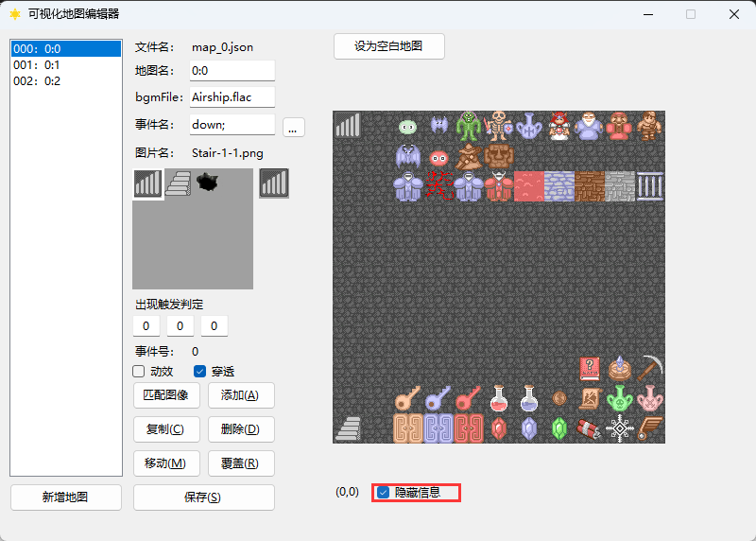Image resolution: width=756 pixels, height=541 pixels.
Task: Select the green gem item
Action: tap(559, 428)
